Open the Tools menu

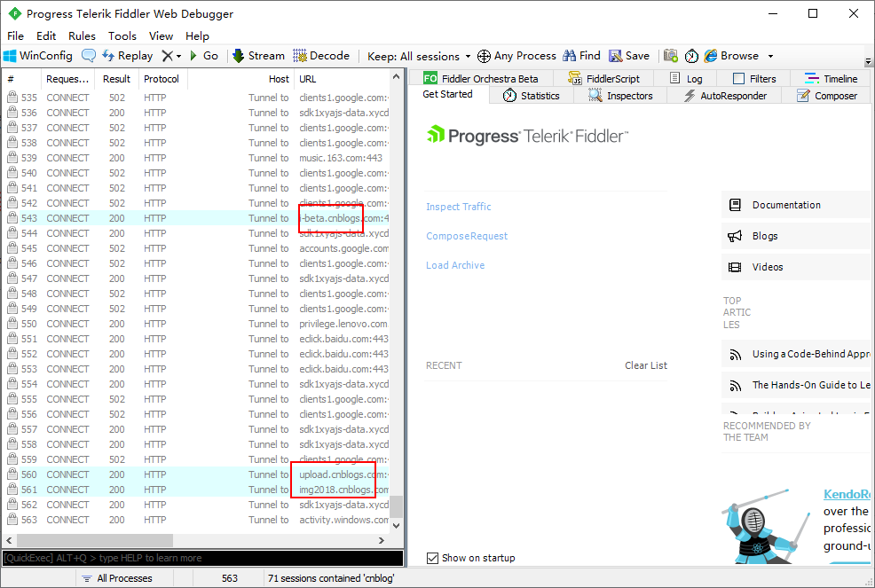[x=122, y=35]
